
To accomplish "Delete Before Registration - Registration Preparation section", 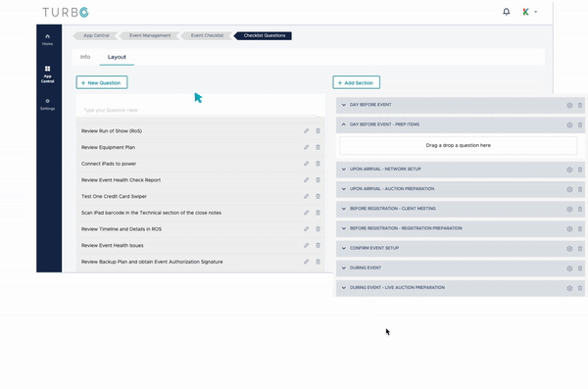I will pyautogui.click(x=580, y=229).
